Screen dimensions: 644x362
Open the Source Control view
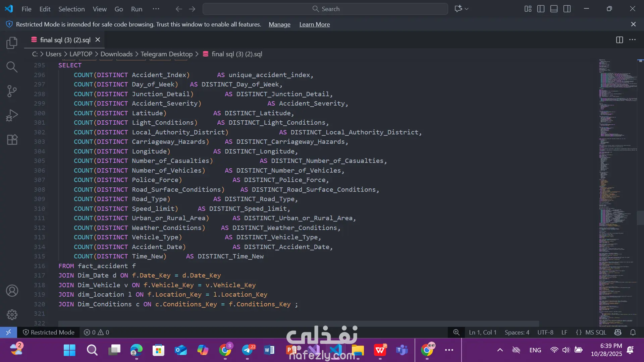coord(12,91)
